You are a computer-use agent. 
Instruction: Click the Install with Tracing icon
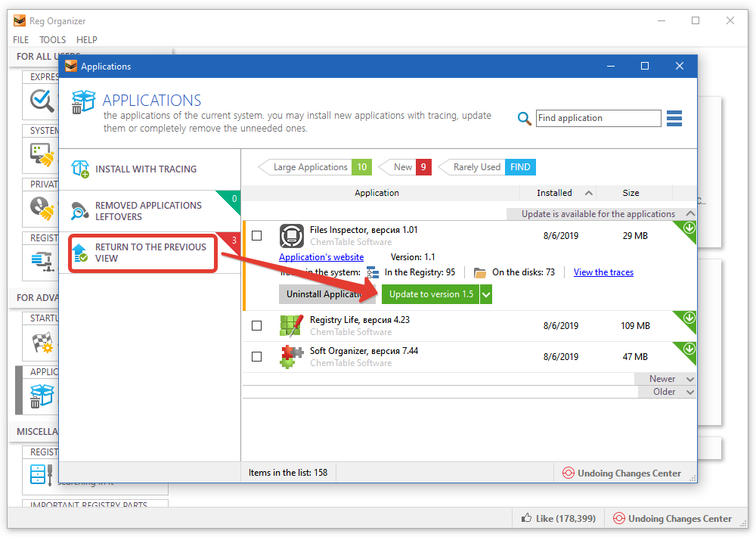(80, 169)
